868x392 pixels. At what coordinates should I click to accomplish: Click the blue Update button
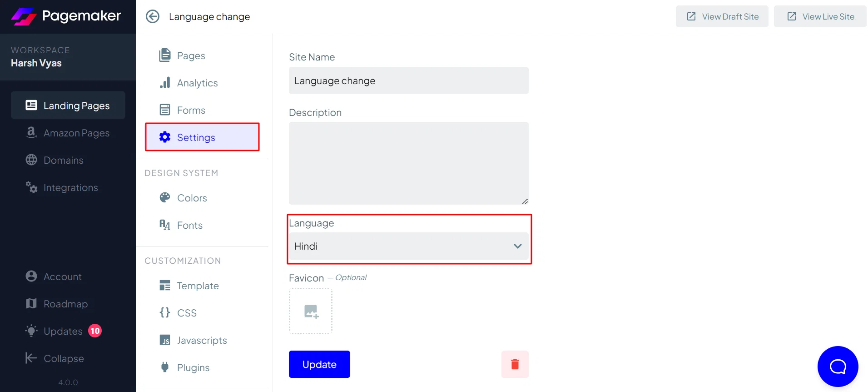pos(319,364)
